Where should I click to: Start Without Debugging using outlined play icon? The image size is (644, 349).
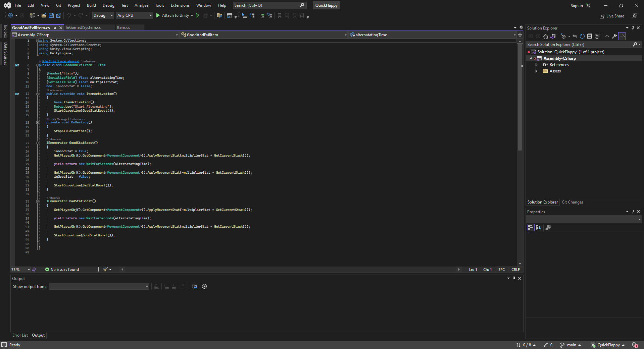tap(198, 15)
